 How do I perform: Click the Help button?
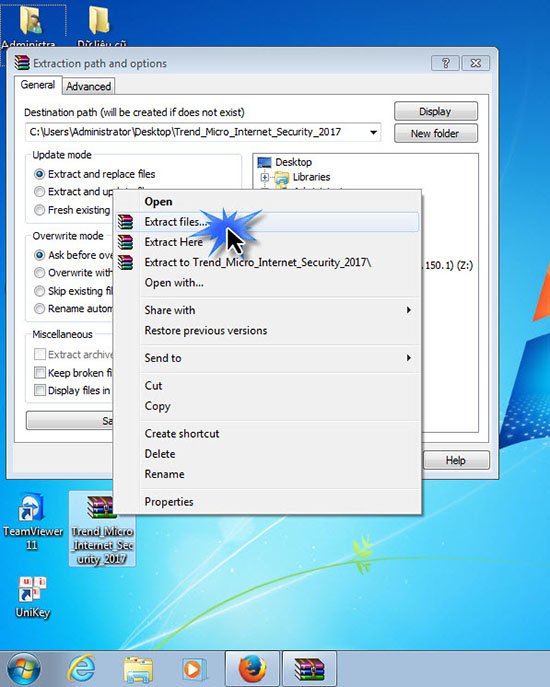(456, 460)
